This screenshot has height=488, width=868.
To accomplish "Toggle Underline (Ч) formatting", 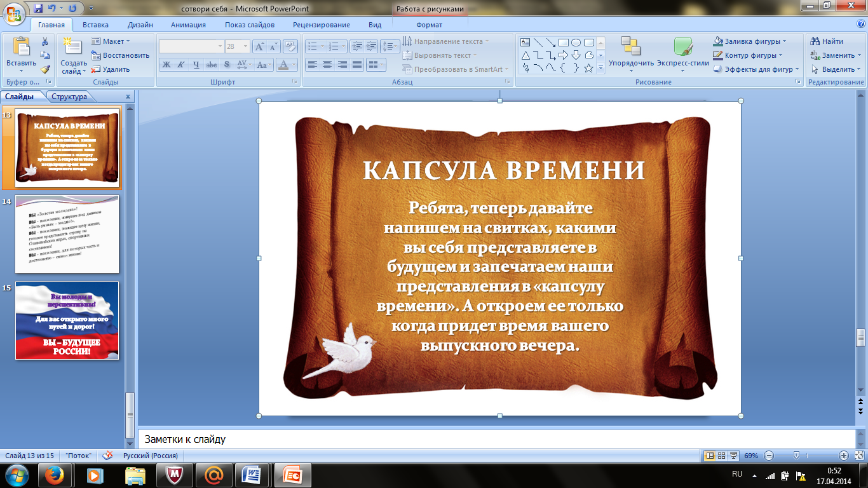I will 196,65.
